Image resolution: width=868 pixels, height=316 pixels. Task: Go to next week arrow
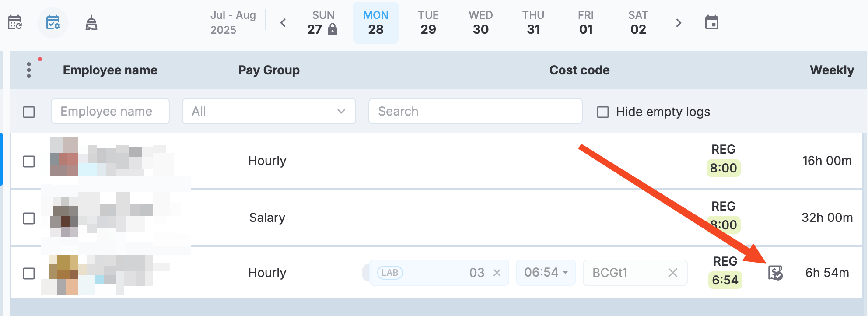tap(679, 23)
